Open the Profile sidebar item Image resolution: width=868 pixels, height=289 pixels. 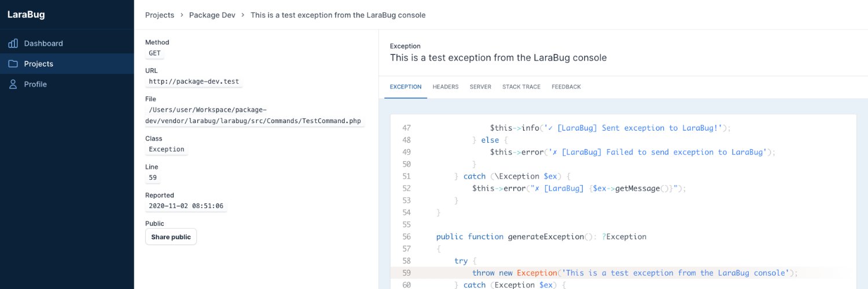point(67,84)
